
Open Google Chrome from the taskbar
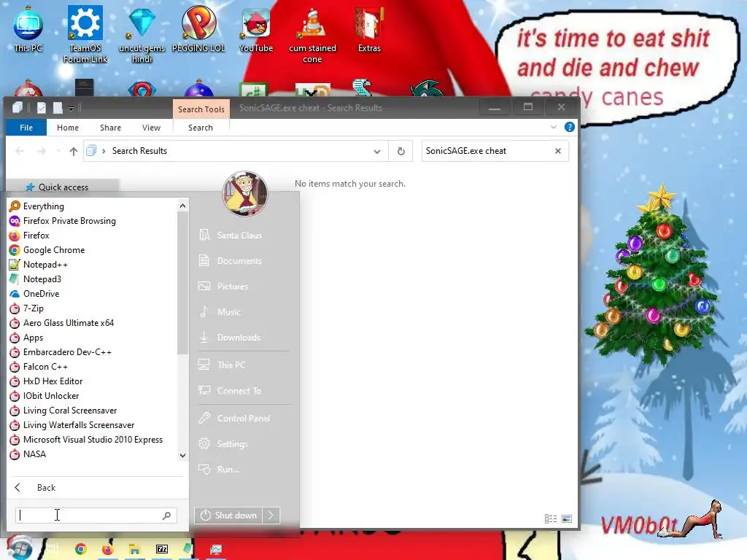[x=81, y=550]
